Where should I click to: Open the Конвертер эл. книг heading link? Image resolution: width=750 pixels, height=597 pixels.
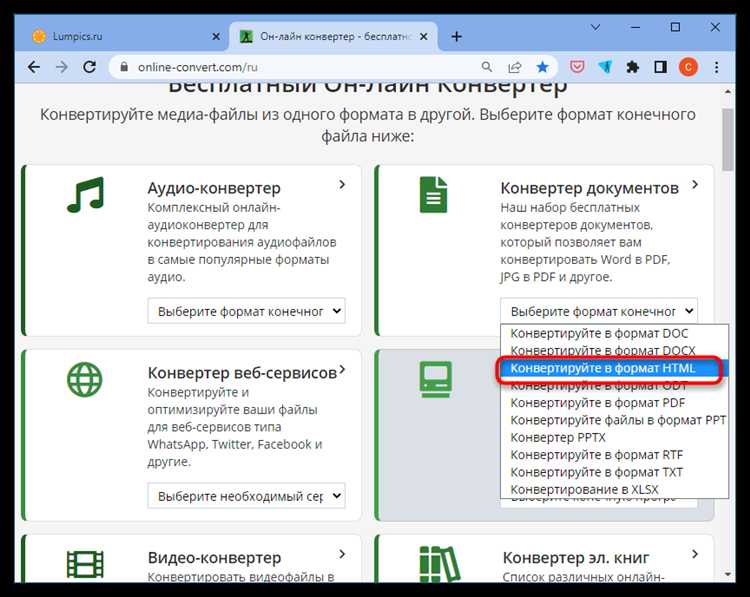click(576, 558)
